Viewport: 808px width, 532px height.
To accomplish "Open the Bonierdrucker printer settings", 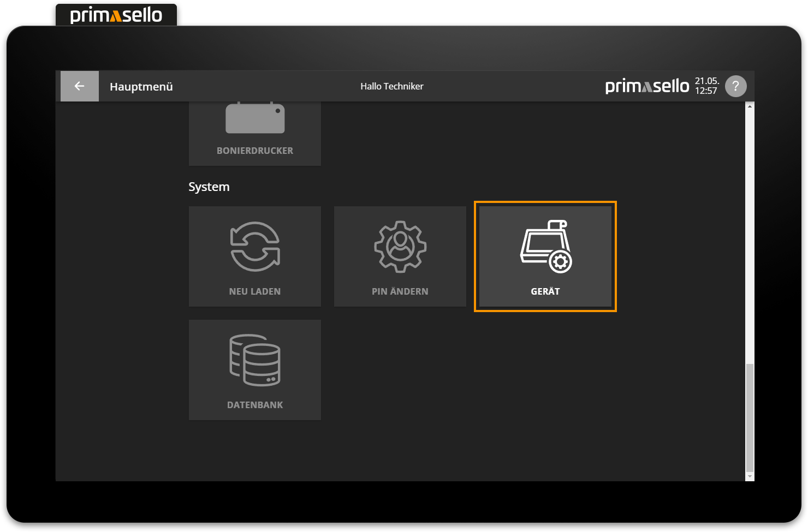I will coord(254,131).
